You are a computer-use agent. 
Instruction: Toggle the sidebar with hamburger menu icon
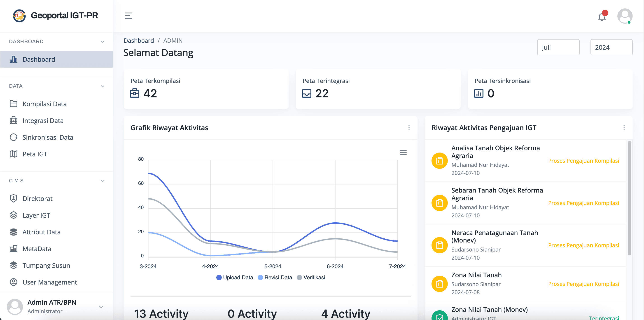pyautogui.click(x=128, y=16)
